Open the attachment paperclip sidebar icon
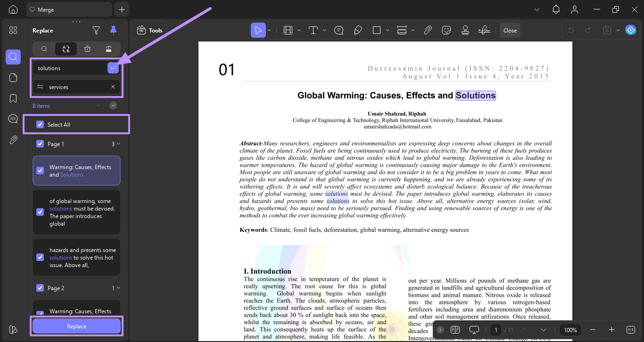Image resolution: width=644 pixels, height=342 pixels. point(13,139)
